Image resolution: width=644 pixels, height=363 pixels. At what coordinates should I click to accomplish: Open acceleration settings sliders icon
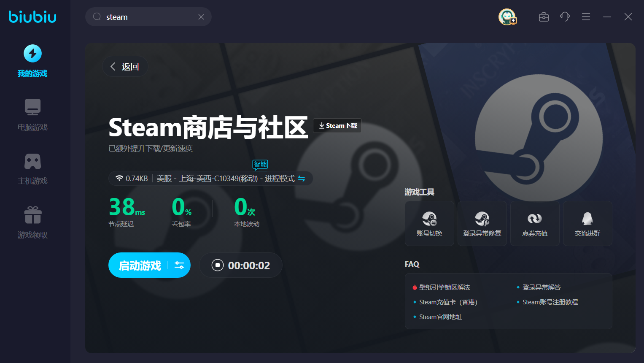pyautogui.click(x=179, y=265)
